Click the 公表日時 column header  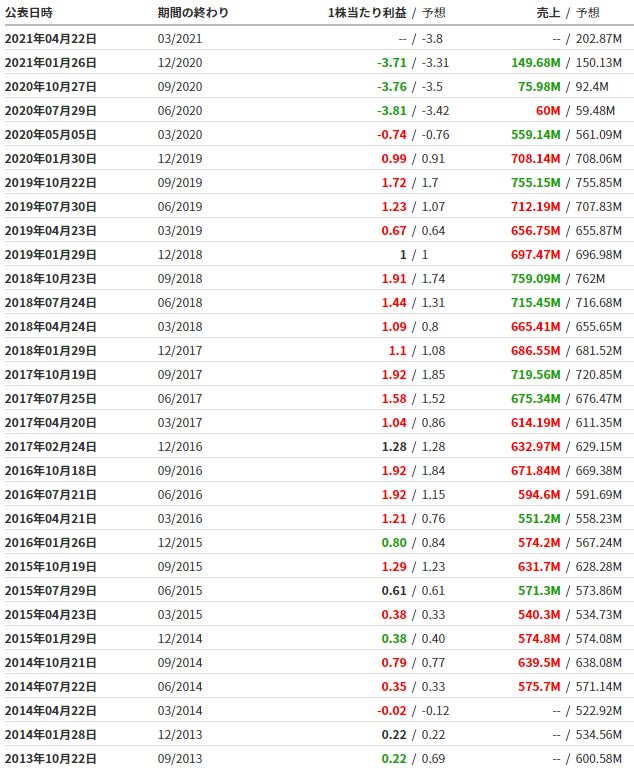pos(29,13)
